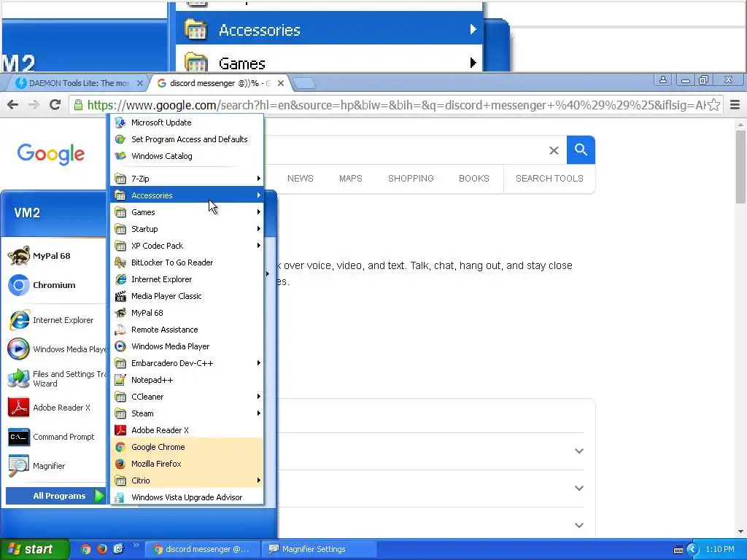Image resolution: width=747 pixels, height=560 pixels.
Task: Switch to discord messenger taskbar window
Action: (203, 549)
